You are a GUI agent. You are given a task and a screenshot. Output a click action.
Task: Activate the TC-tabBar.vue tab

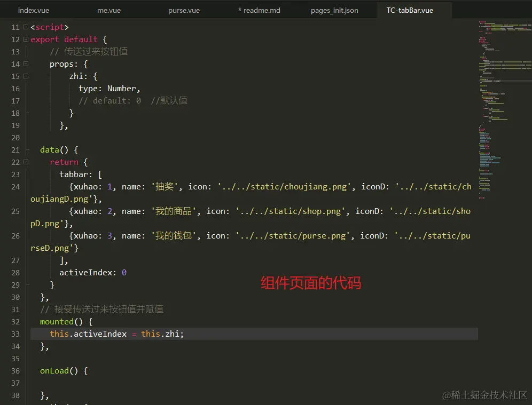pyautogui.click(x=410, y=10)
